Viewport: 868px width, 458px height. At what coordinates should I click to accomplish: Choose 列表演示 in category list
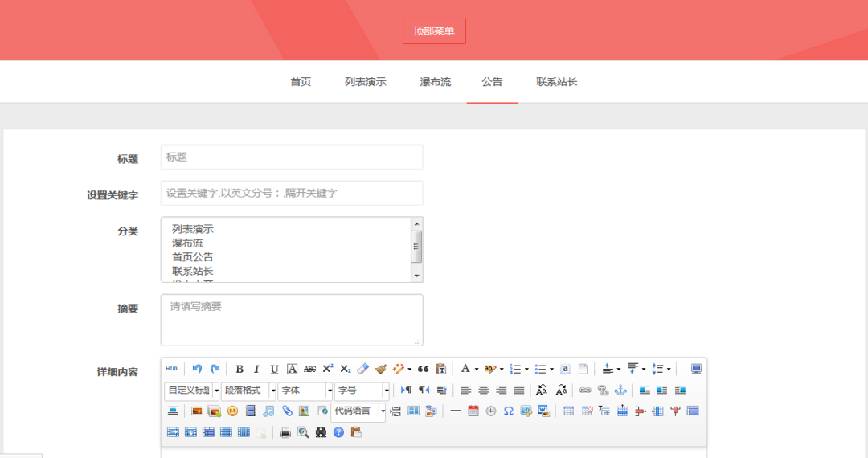pos(193,229)
